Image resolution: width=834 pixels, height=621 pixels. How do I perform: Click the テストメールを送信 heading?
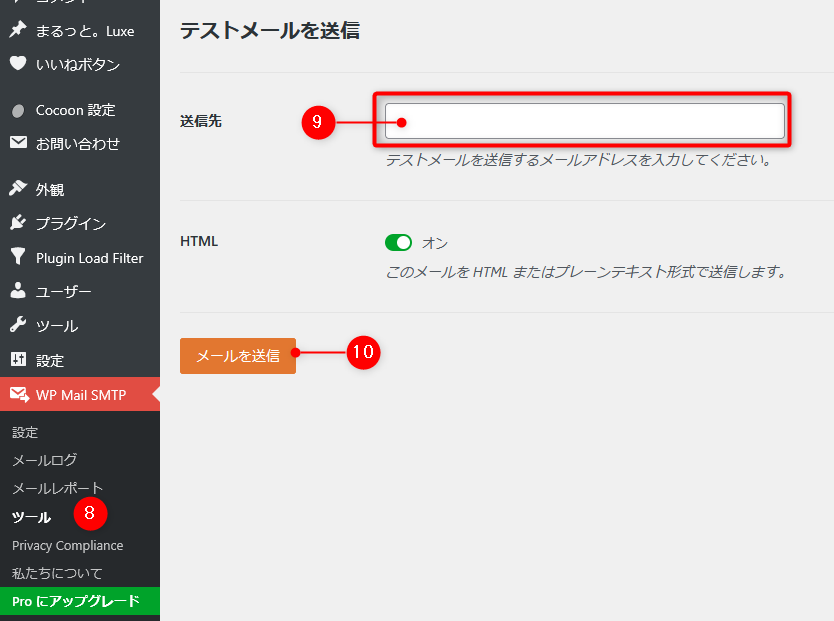coord(270,30)
